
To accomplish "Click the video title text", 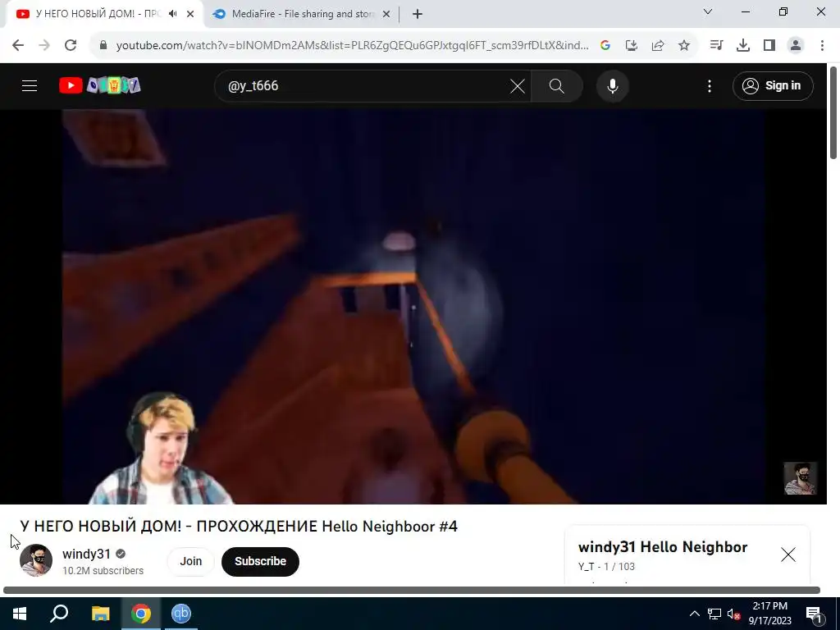I will [x=239, y=527].
